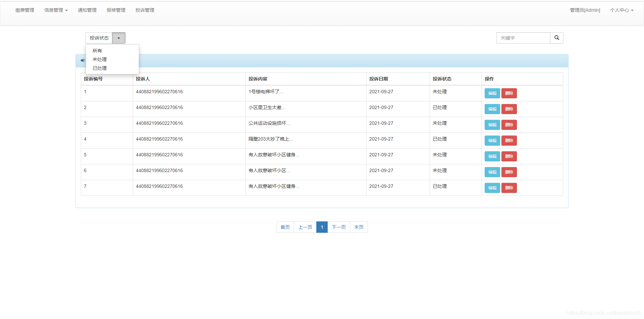The height and width of the screenshot is (319, 644).
Task: Go to 首页 in pagination
Action: coord(285,227)
